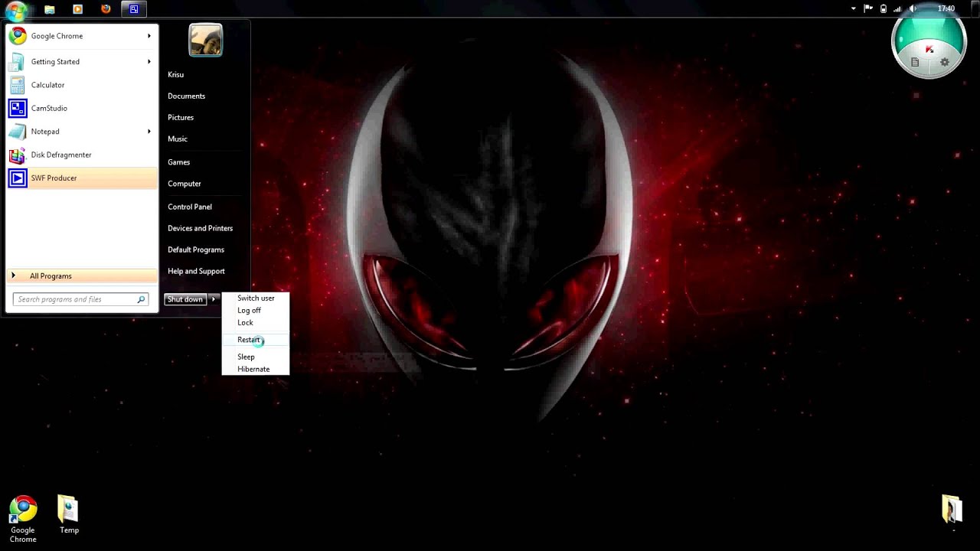Click the user account picture

205,40
